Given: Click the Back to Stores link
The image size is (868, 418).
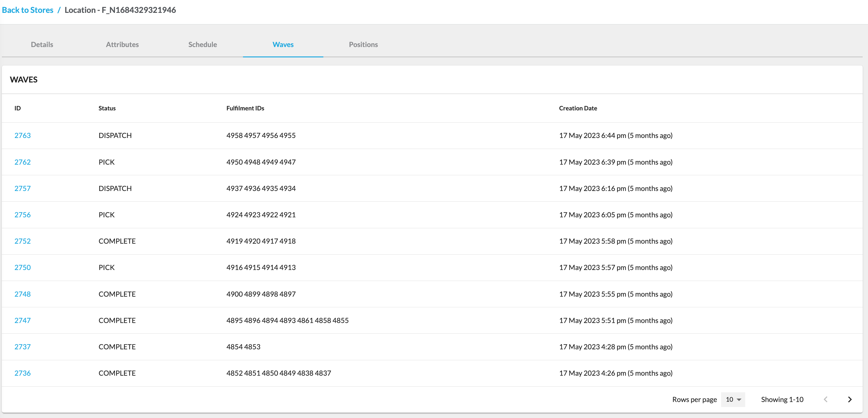Looking at the screenshot, I should tap(28, 10).
